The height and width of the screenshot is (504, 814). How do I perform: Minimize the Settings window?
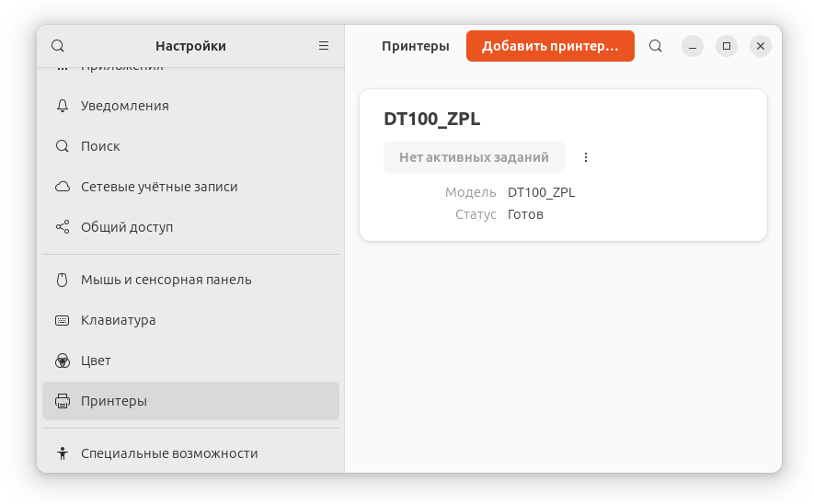tap(693, 46)
